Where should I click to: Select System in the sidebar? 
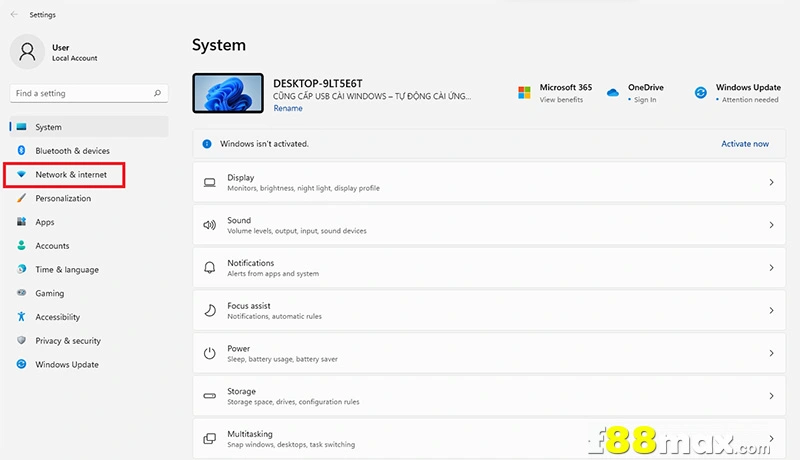click(x=89, y=126)
